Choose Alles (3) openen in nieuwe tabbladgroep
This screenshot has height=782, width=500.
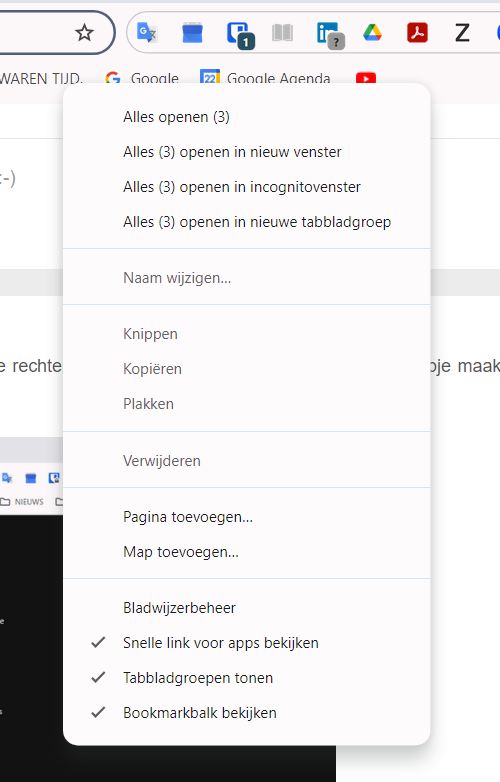point(246,222)
